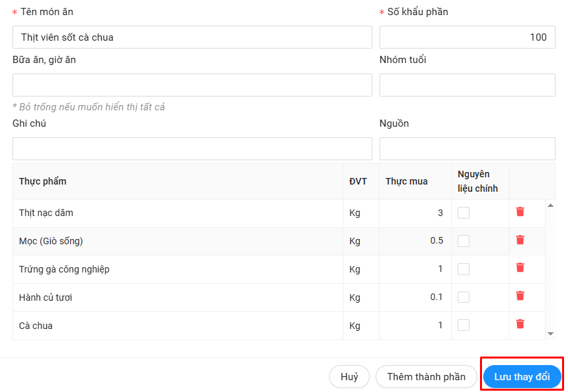The image size is (568, 392).
Task: Open the Bữa ăn, giờ ăn selector
Action: click(x=192, y=85)
